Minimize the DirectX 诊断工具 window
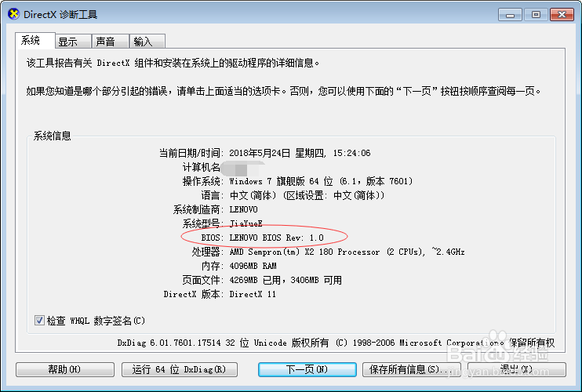Viewport: 582px width, 392px height. pyautogui.click(x=510, y=15)
